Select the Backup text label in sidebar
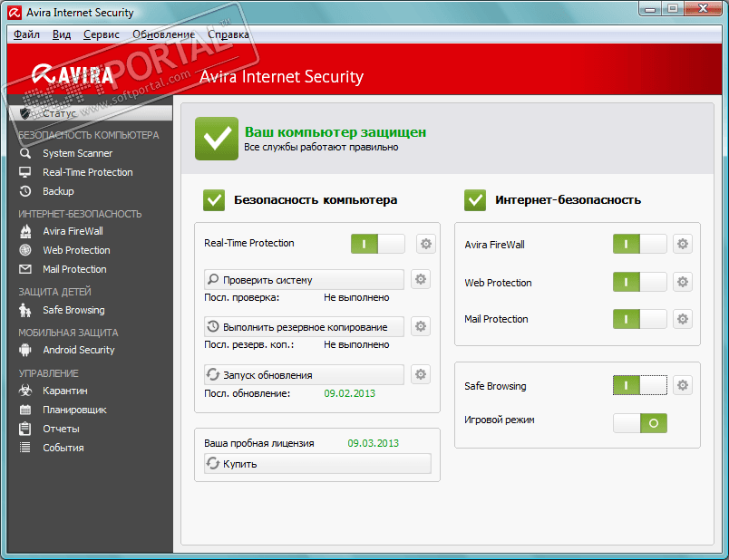This screenshot has width=729, height=560. 58,191
